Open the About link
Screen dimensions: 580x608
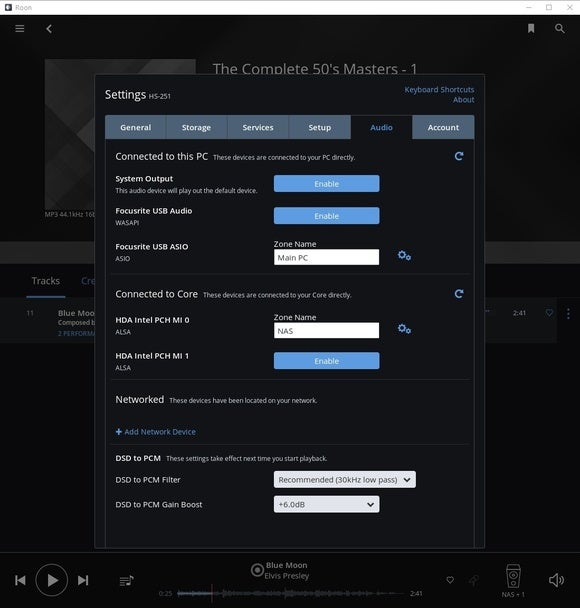(x=464, y=100)
